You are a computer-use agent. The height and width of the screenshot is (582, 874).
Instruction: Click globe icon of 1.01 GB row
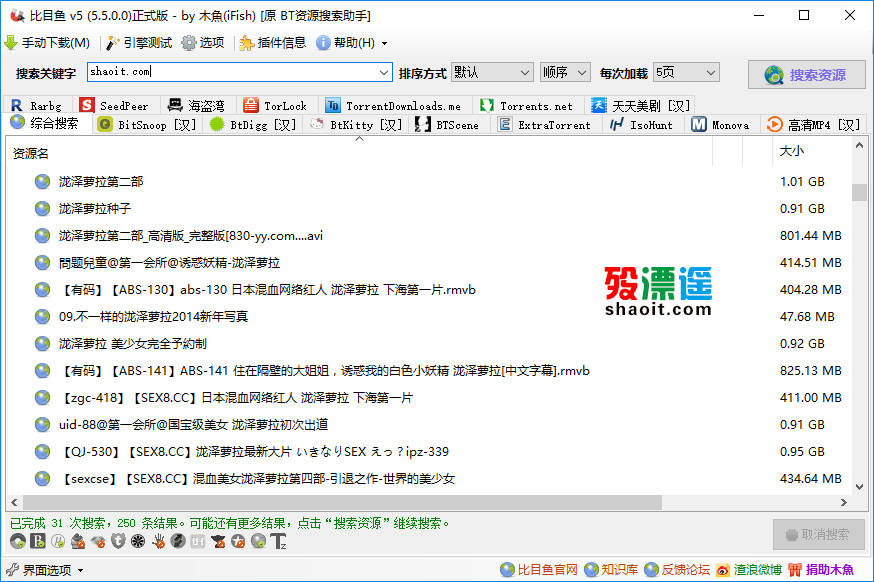point(42,182)
